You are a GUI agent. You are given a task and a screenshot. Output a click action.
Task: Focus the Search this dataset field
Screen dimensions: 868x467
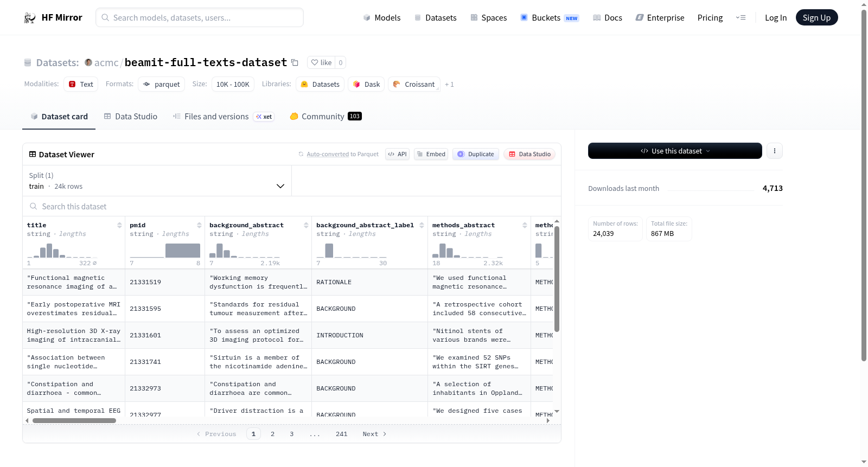tap(292, 207)
